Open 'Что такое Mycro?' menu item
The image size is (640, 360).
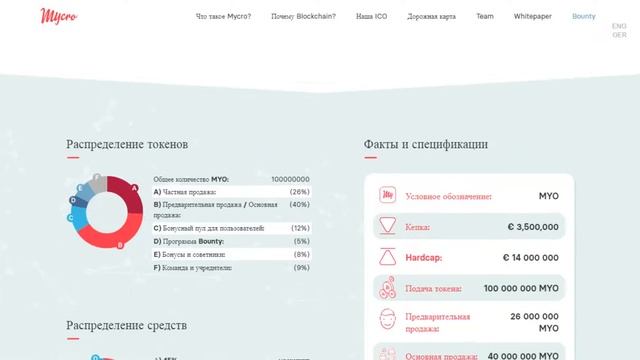[x=223, y=16]
